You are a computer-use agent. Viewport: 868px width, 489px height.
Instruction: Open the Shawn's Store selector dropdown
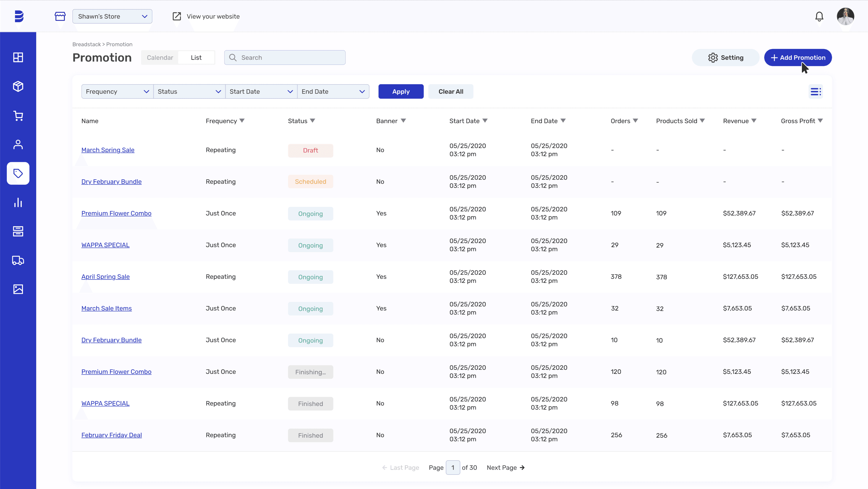tap(112, 16)
